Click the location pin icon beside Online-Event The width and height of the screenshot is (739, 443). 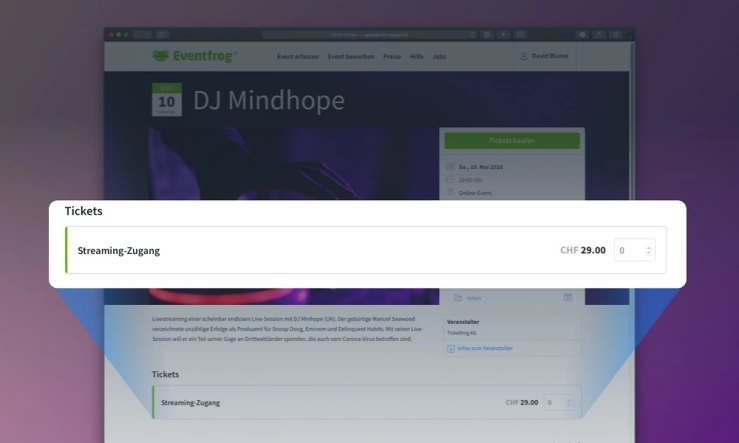pos(450,192)
